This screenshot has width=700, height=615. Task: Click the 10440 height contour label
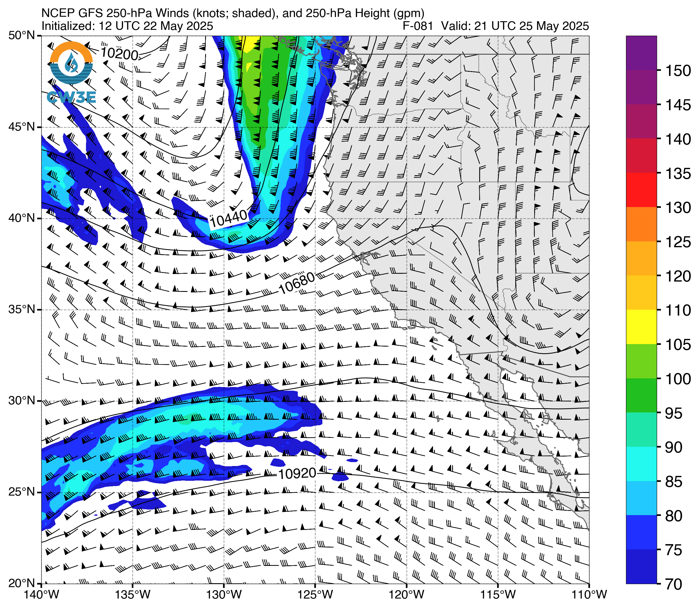tap(229, 218)
